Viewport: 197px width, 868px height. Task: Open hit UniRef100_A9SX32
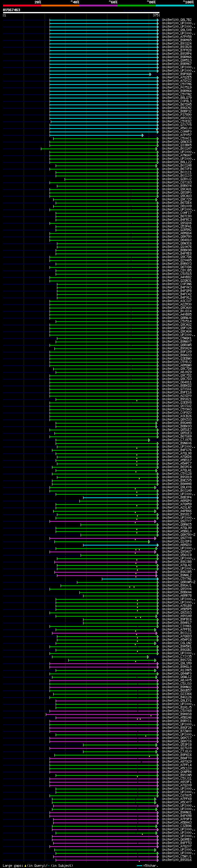pos(177,118)
